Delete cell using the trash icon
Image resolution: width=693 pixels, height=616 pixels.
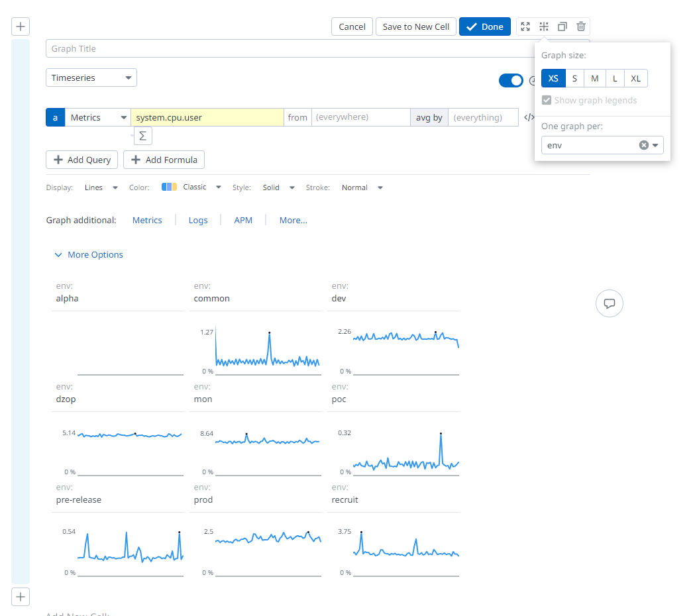point(581,26)
